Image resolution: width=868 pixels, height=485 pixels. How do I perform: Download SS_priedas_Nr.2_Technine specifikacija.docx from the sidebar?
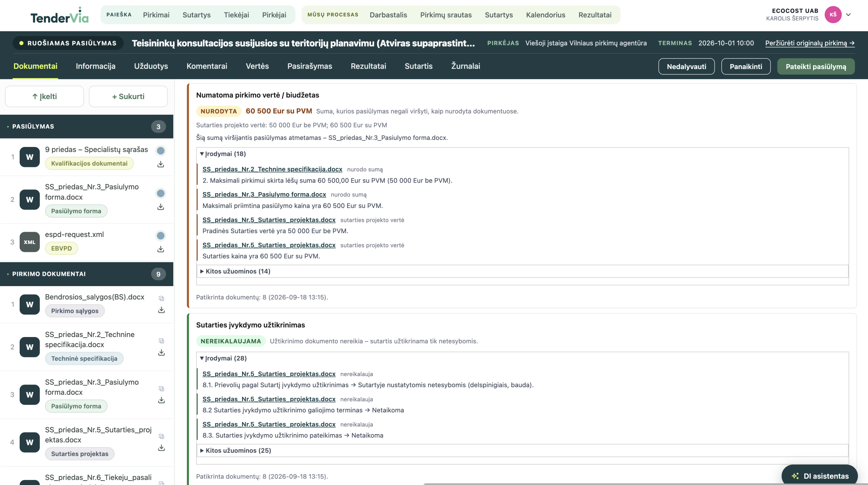coord(161,353)
